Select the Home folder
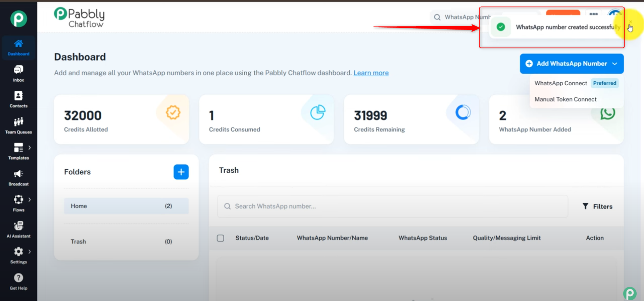This screenshot has height=301, width=644. [x=126, y=206]
